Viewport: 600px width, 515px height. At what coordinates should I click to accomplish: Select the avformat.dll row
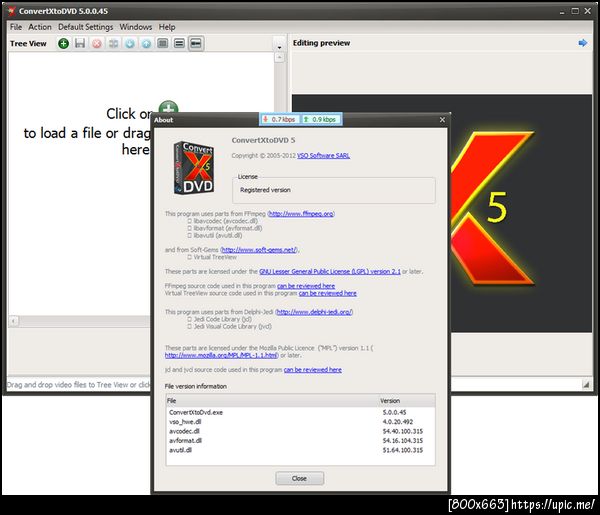click(300, 440)
